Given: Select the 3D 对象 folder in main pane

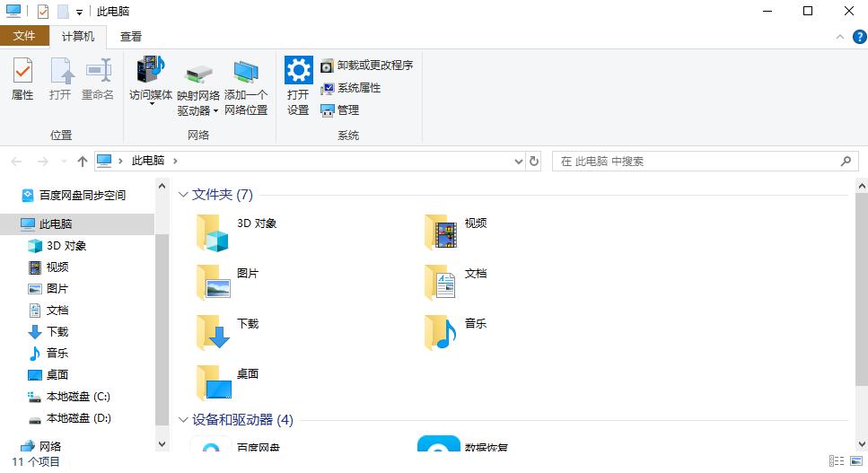Looking at the screenshot, I should pos(236,232).
